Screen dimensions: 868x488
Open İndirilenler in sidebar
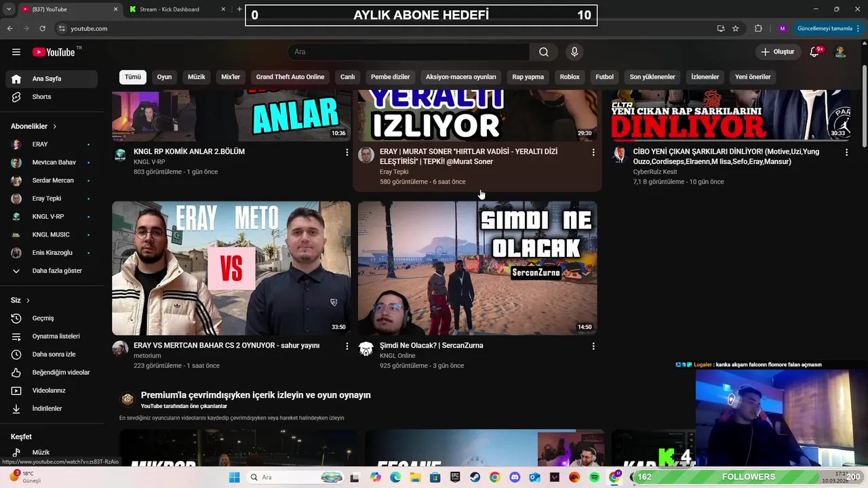pyautogui.click(x=52, y=409)
